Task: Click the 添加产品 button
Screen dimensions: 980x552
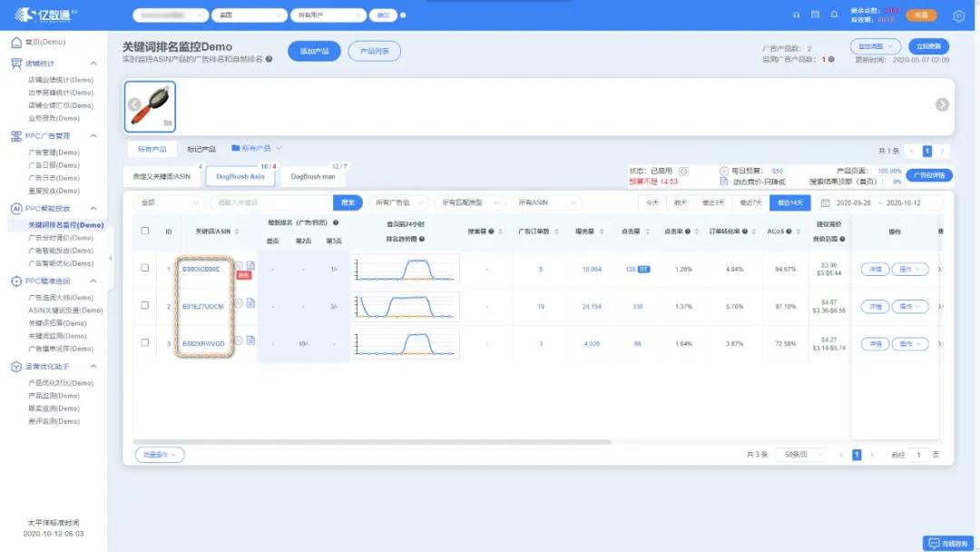Action: click(x=314, y=51)
